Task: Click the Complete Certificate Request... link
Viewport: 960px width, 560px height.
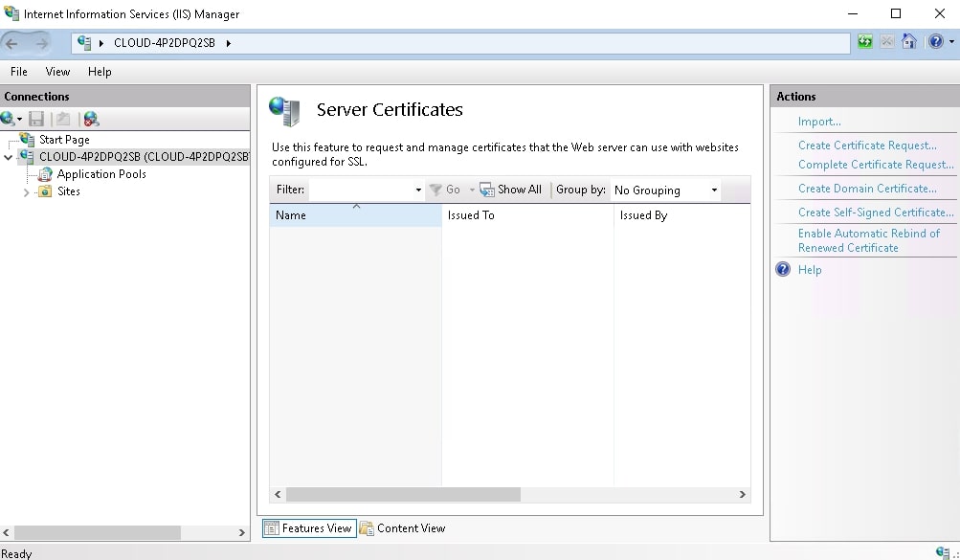Action: pyautogui.click(x=876, y=164)
